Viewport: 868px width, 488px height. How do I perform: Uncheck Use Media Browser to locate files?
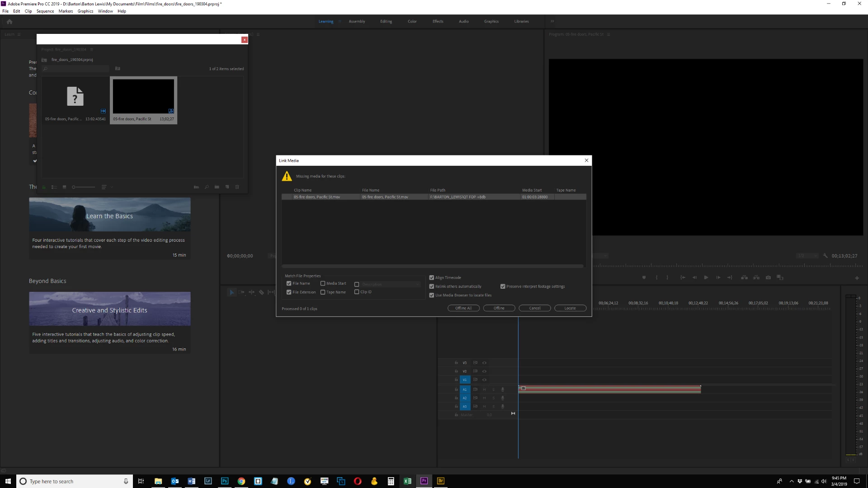click(432, 295)
